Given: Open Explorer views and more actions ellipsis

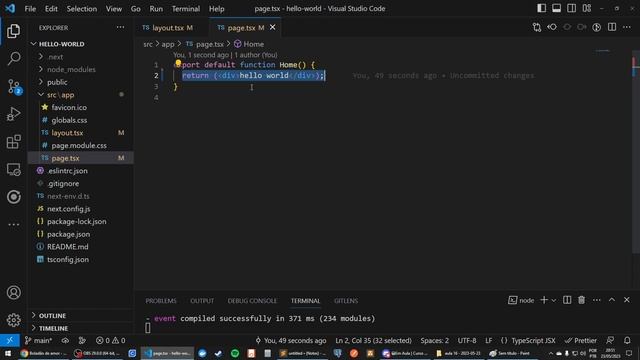Looking at the screenshot, I should (120, 27).
